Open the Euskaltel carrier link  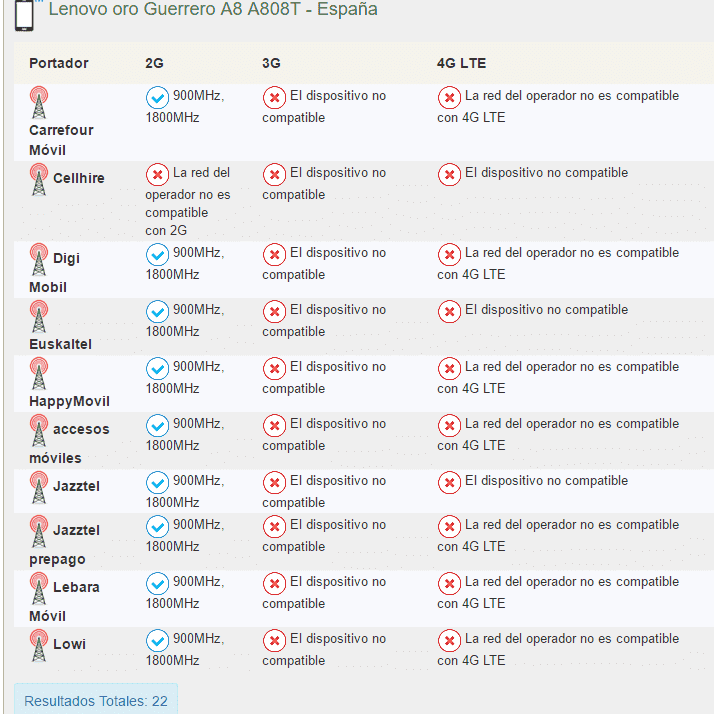point(61,344)
